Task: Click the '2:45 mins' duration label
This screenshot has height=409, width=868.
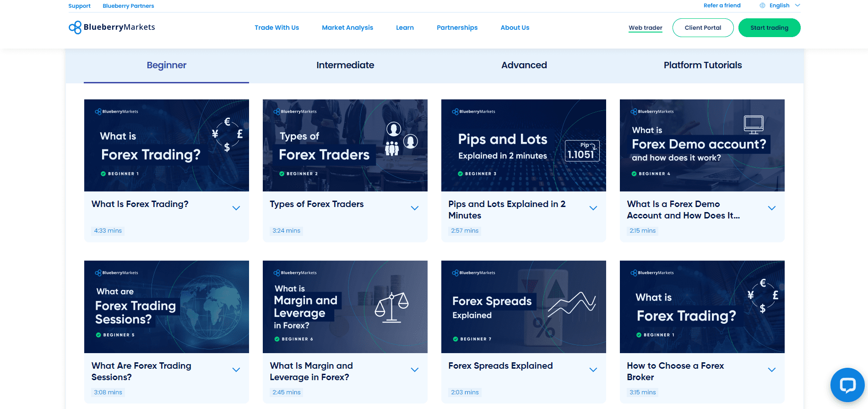Action: point(287,393)
